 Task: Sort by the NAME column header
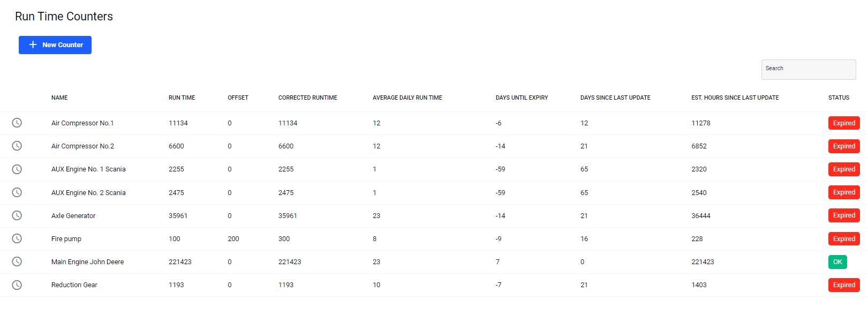pos(59,98)
